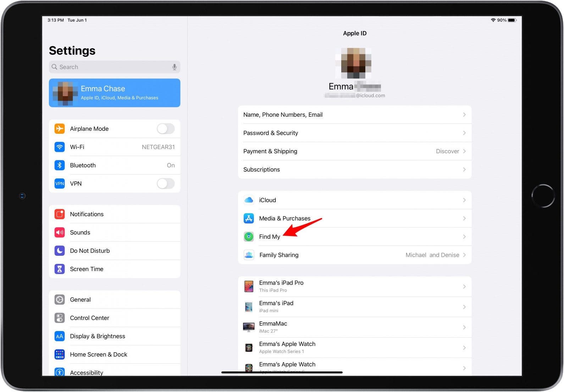Click the Display & Brightness AA icon

click(x=60, y=336)
